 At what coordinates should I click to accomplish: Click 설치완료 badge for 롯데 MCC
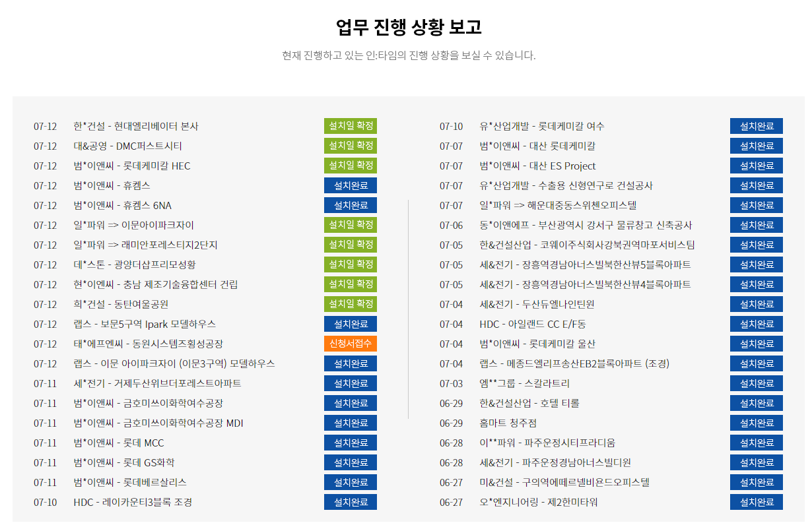[351, 443]
